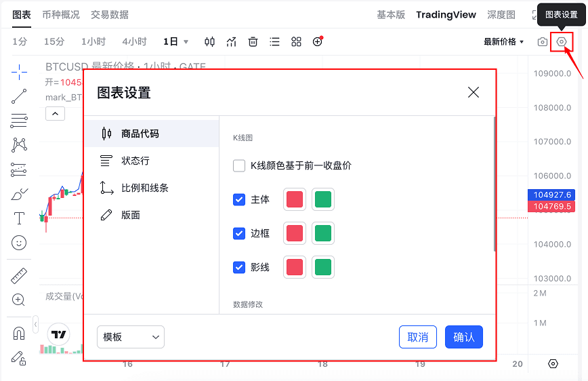Select the crosshair cursor tool
The height and width of the screenshot is (381, 588).
click(19, 71)
